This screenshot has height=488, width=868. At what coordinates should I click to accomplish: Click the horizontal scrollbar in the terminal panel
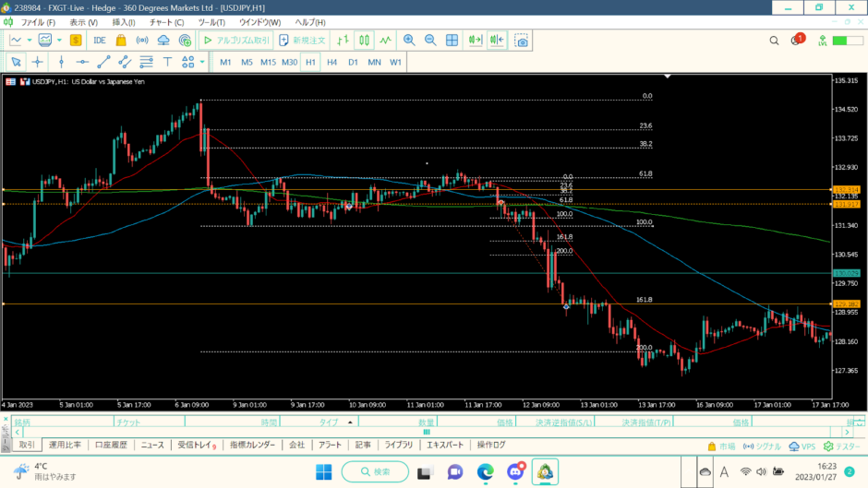[427, 432]
